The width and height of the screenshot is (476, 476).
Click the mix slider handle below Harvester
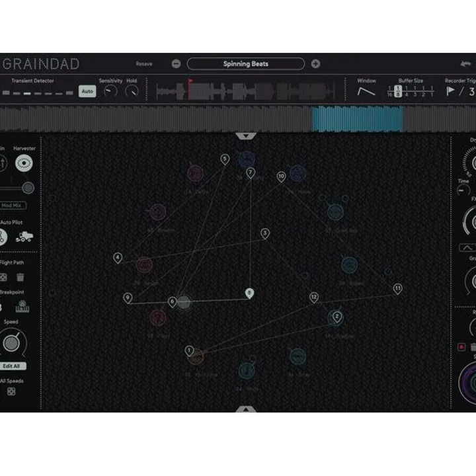(x=28, y=188)
